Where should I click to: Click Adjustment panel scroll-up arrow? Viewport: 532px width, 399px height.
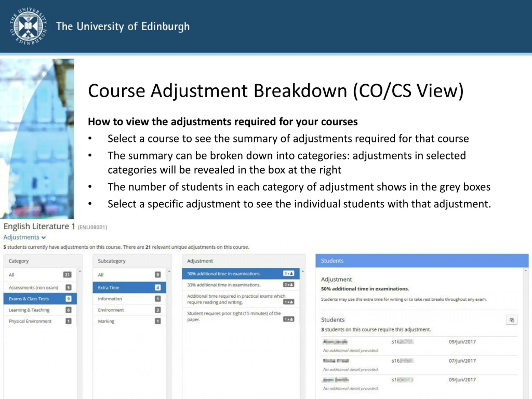point(303,272)
